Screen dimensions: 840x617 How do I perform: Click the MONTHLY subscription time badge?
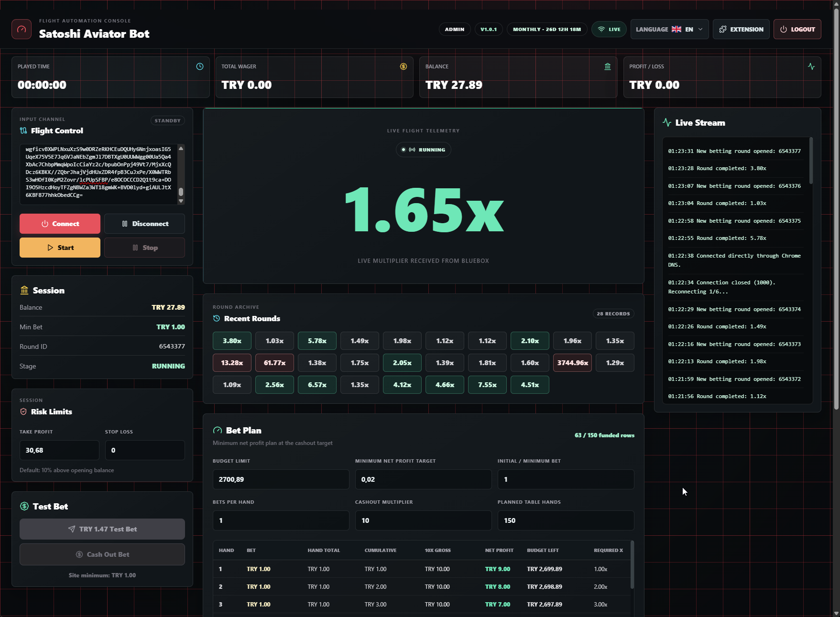(x=547, y=29)
